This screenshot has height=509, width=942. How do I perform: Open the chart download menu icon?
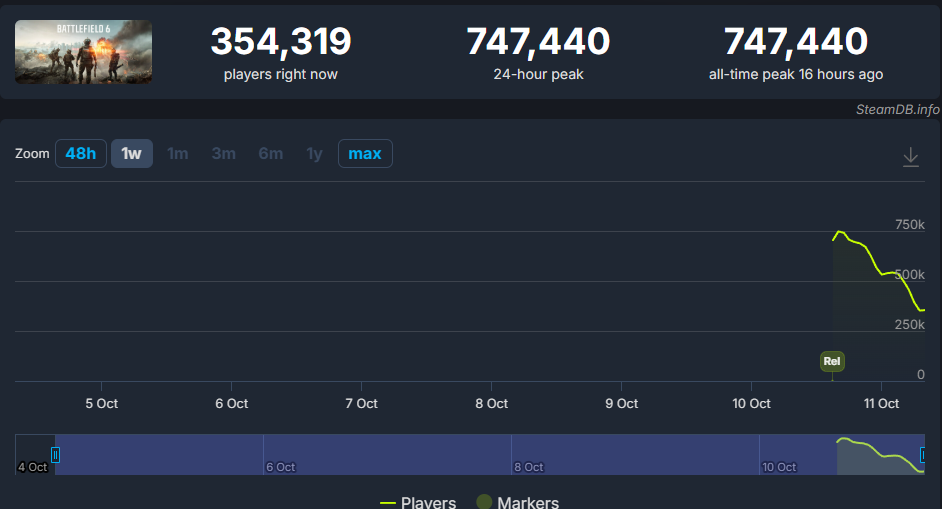tap(911, 157)
